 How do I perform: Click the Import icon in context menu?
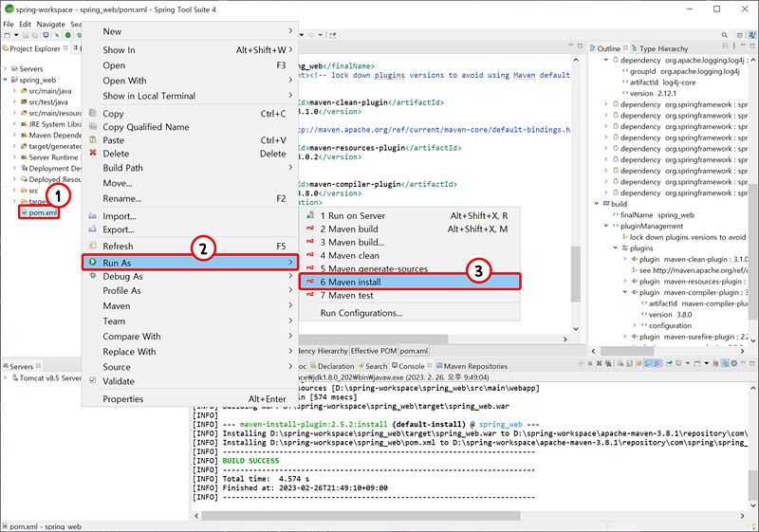coord(92,215)
